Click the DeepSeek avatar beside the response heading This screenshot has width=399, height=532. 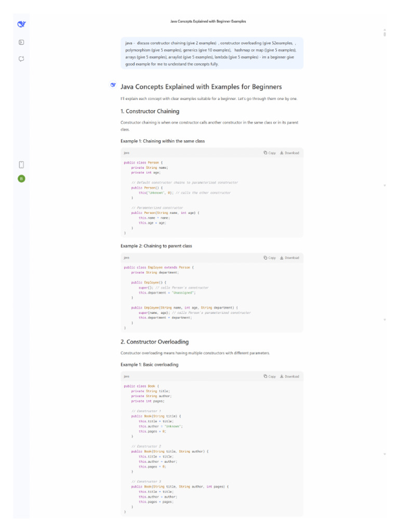[x=113, y=85]
